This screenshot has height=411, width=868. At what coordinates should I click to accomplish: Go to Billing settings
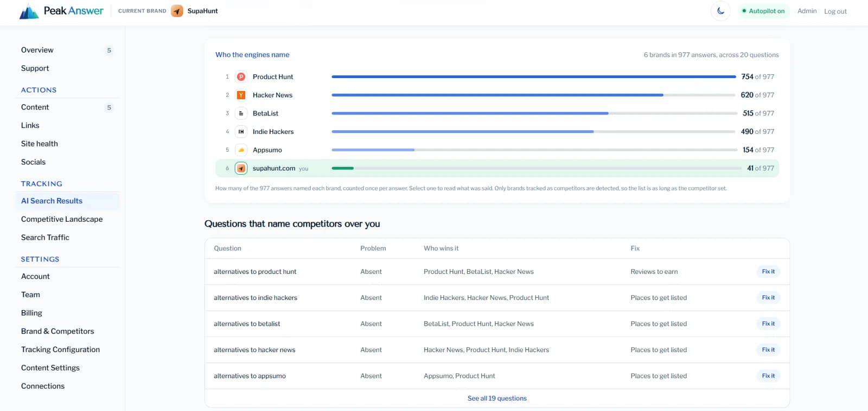[x=32, y=313]
